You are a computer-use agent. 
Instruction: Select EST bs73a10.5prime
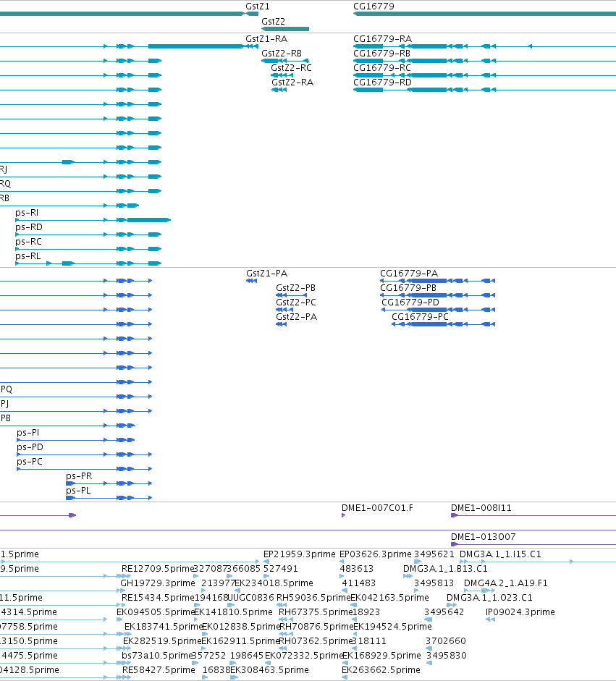[157, 656]
